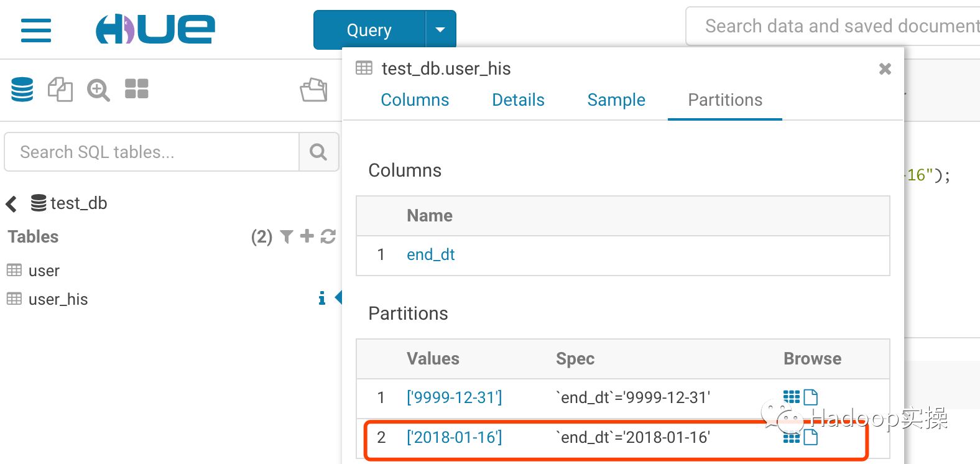This screenshot has height=464, width=980.
Task: Click the `end_dt`='2018-01-16' spec cell
Action: click(633, 437)
